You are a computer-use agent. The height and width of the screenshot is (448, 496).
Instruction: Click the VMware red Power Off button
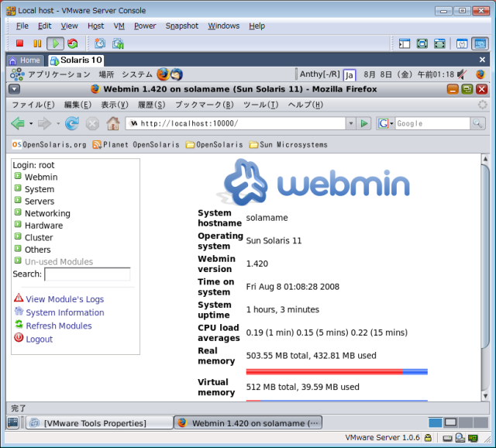19,43
